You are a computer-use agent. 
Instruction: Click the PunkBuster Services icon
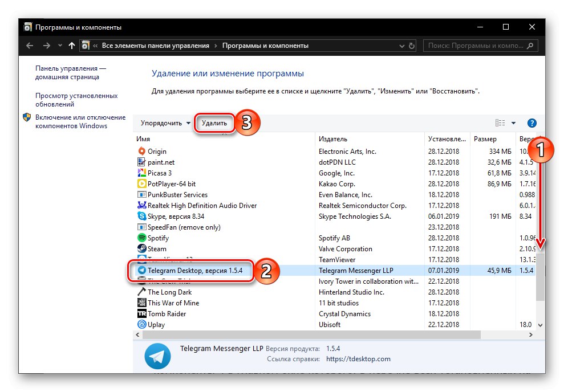(142, 195)
